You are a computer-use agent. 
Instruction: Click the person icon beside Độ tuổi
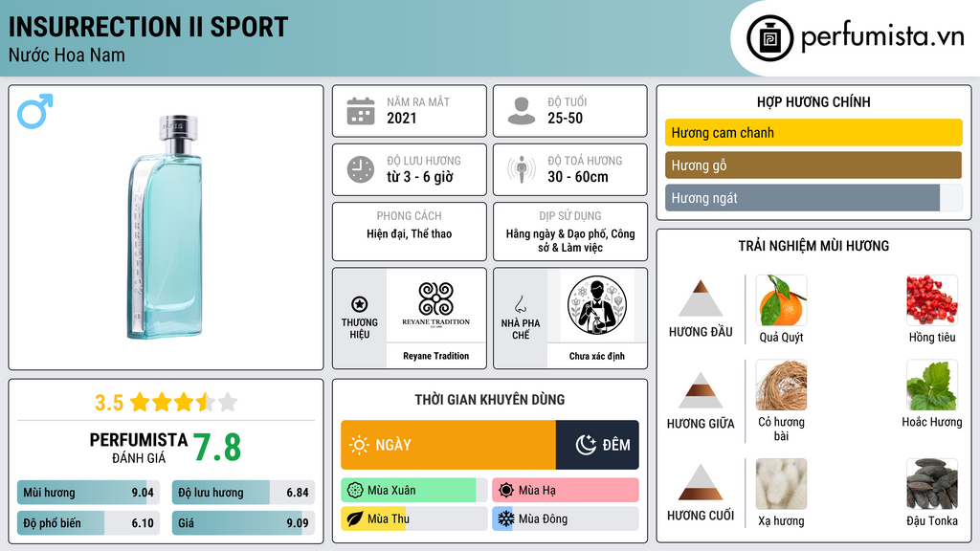(x=522, y=111)
